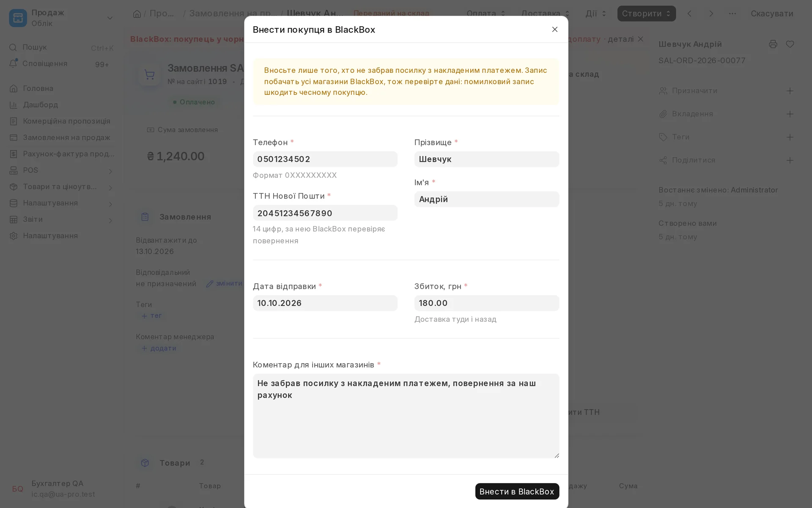The width and height of the screenshot is (812, 508).
Task: Submit with Внести в BlackBox button
Action: [x=517, y=491]
